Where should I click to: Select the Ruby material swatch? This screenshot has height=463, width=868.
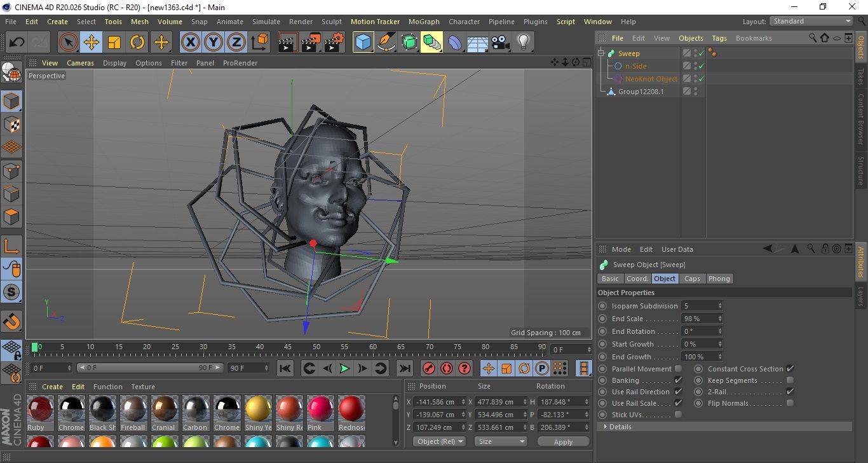click(41, 412)
